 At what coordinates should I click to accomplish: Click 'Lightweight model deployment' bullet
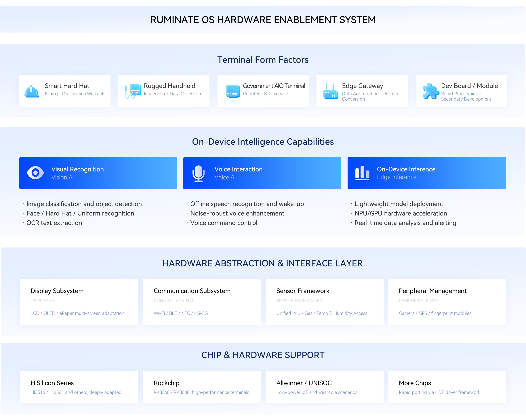399,204
